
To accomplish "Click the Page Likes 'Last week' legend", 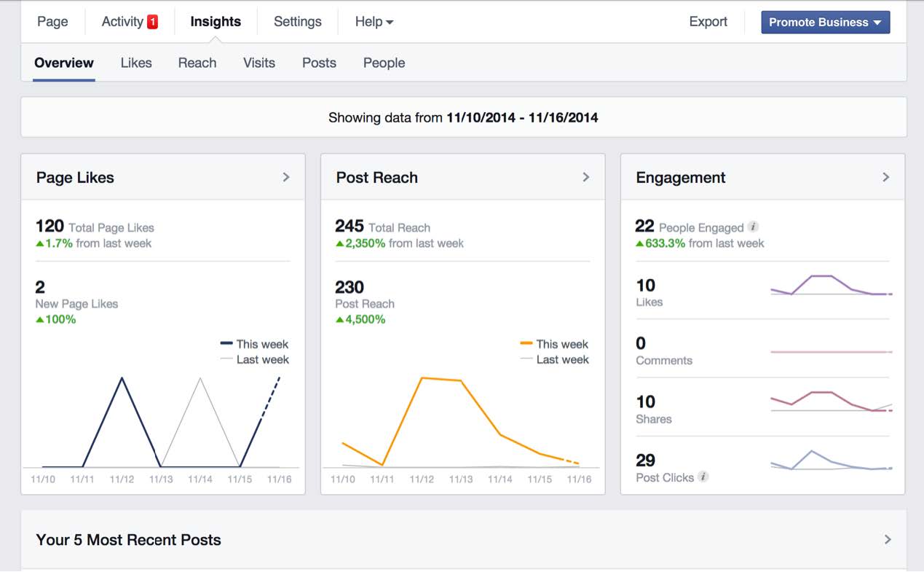I will [x=254, y=359].
